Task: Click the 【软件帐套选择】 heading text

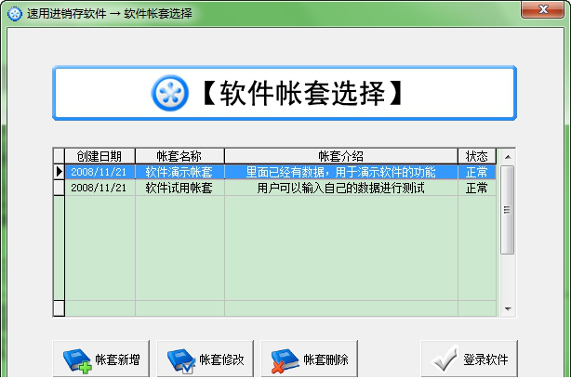Action: coord(302,93)
